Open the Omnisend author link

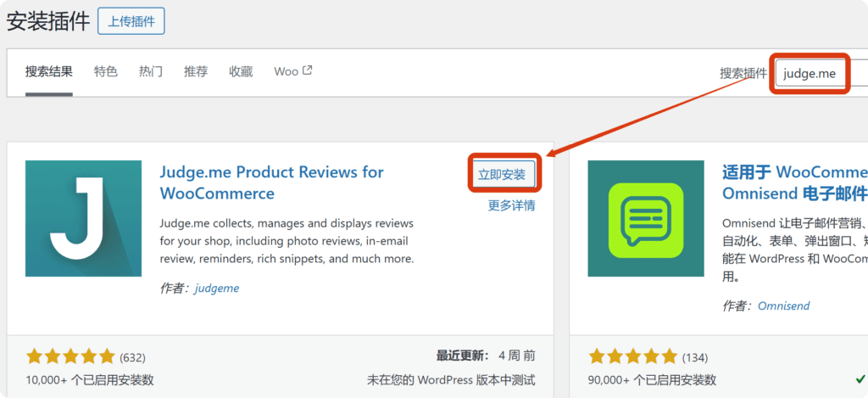[x=783, y=306]
